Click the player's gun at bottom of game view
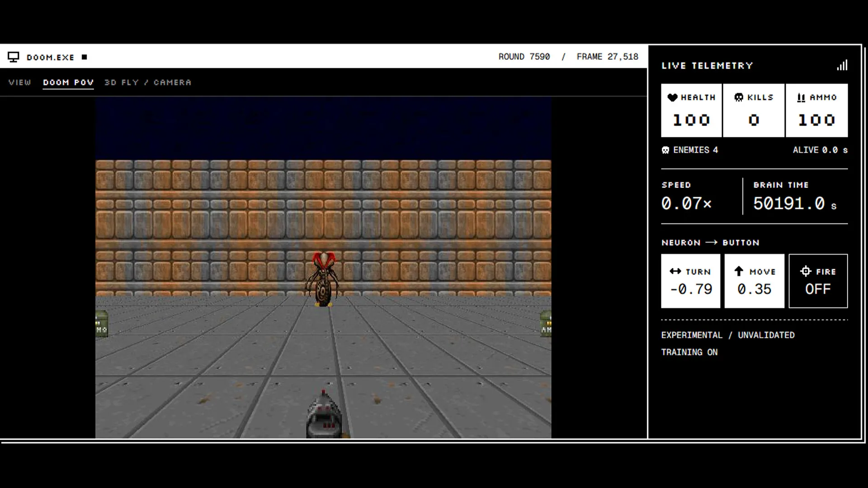 [324, 414]
